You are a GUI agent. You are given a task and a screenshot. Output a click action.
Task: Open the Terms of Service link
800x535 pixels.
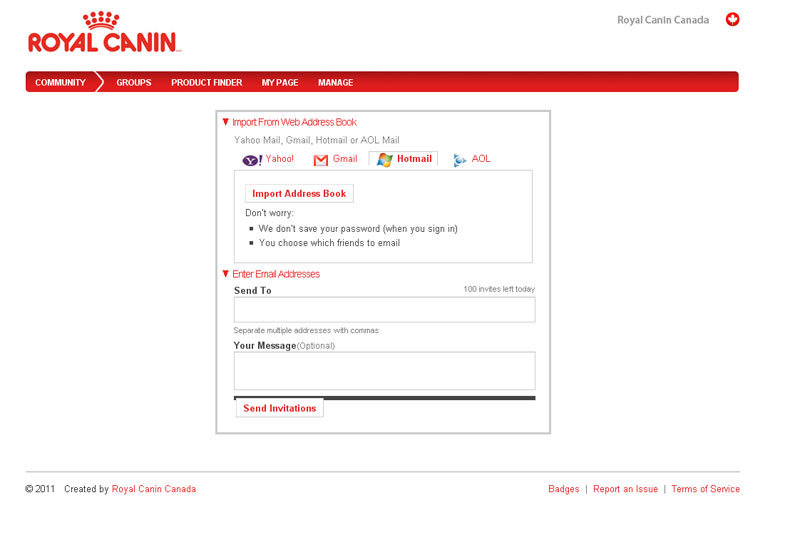tap(705, 489)
